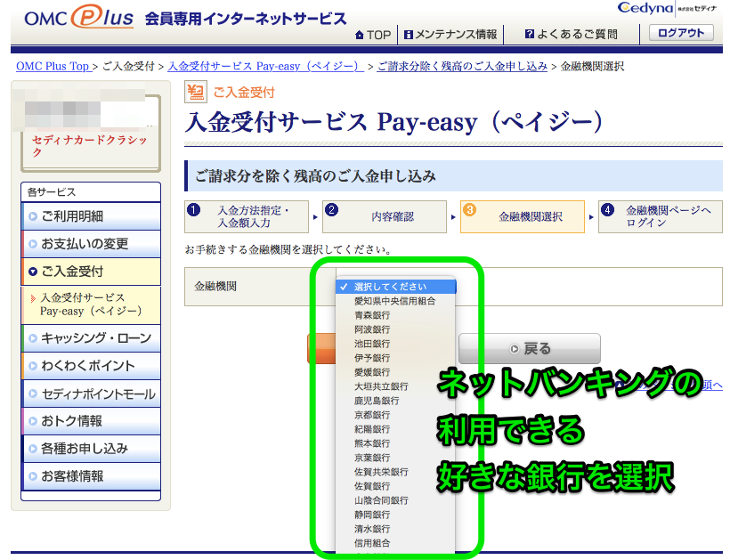
Task: Open よくあるご質問 help link
Action: point(572,34)
